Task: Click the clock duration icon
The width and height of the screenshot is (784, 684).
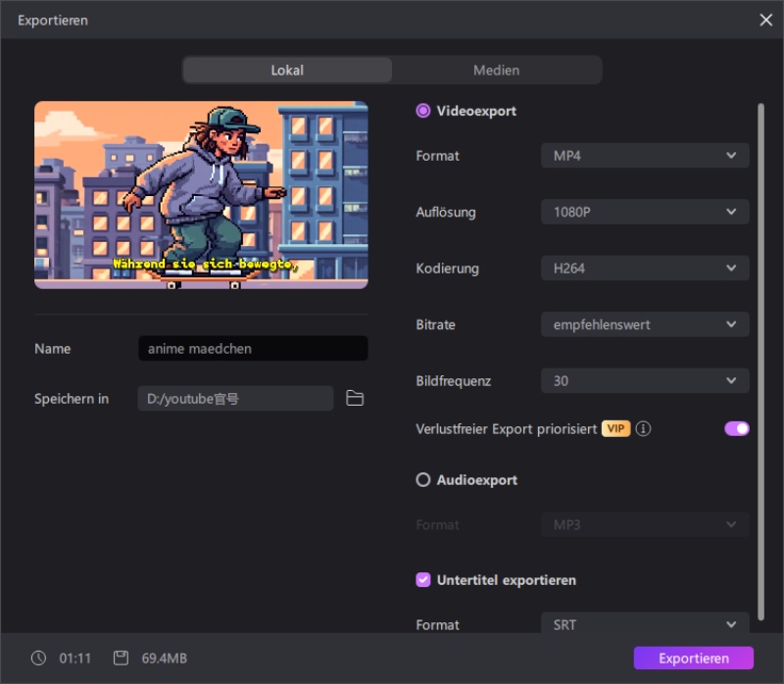Action: (x=38, y=658)
